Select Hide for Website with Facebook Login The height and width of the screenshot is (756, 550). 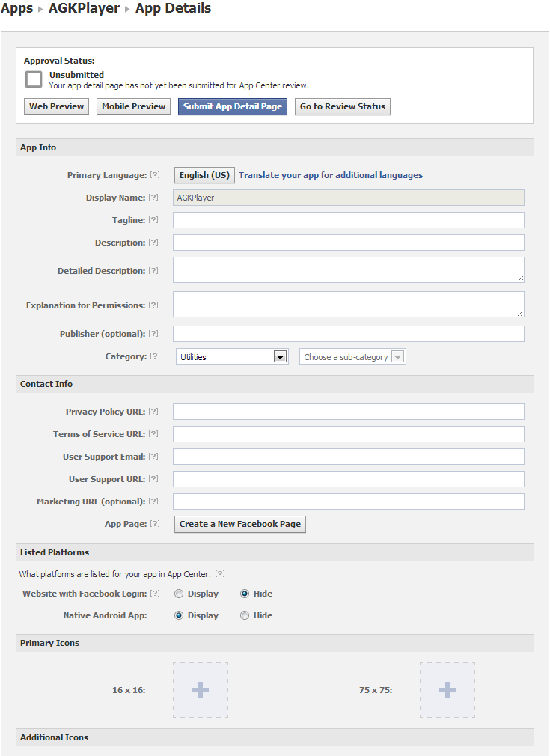(x=245, y=594)
